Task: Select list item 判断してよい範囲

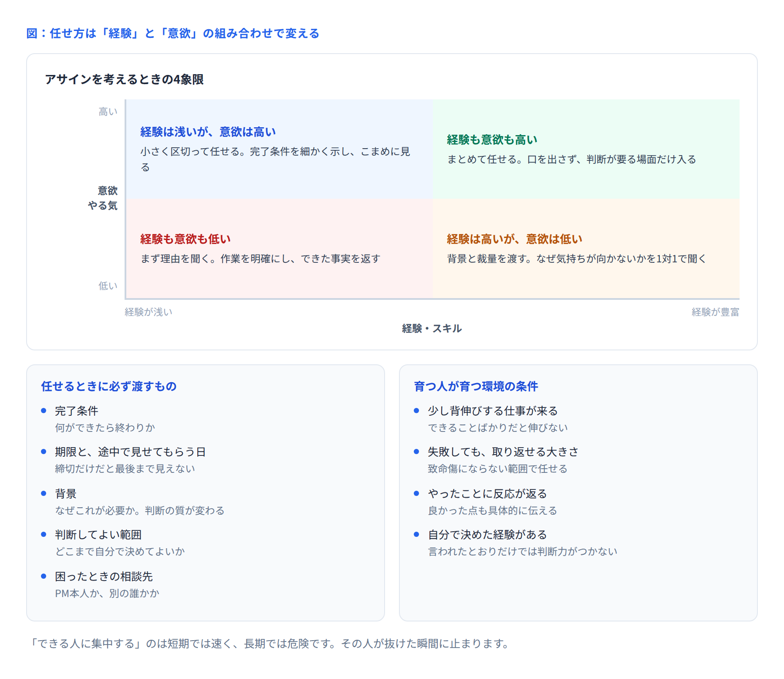Action: click(98, 535)
